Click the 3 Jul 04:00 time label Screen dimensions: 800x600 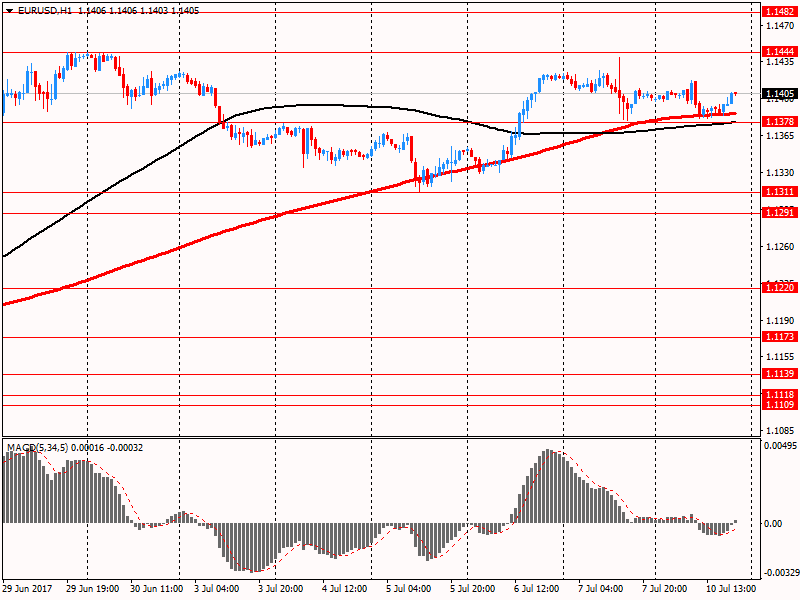(x=217, y=589)
